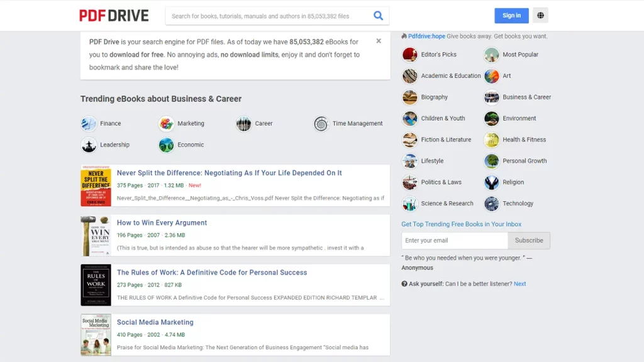
Task: Go to Most Popular label
Action: [520, 55]
